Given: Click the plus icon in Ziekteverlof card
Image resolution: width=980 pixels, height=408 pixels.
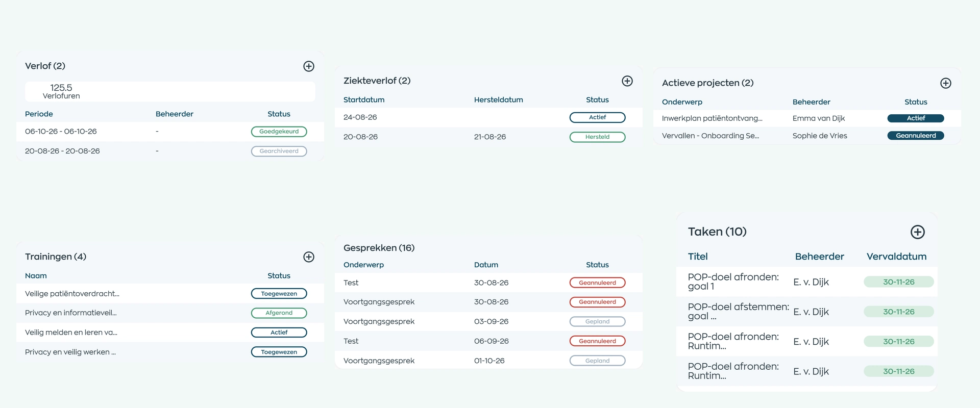Looking at the screenshot, I should [x=627, y=81].
